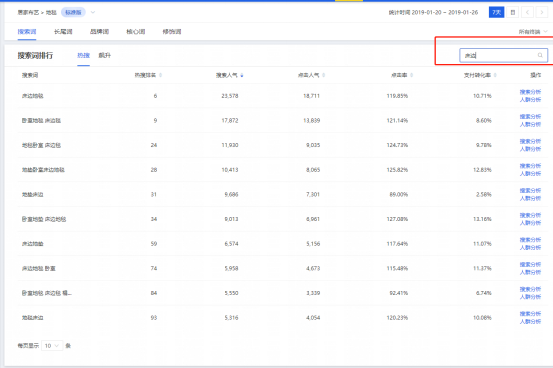Image resolution: width=553 pixels, height=368 pixels.
Task: Open the rows-per-page dropdown showing 10
Action: pyautogui.click(x=52, y=346)
